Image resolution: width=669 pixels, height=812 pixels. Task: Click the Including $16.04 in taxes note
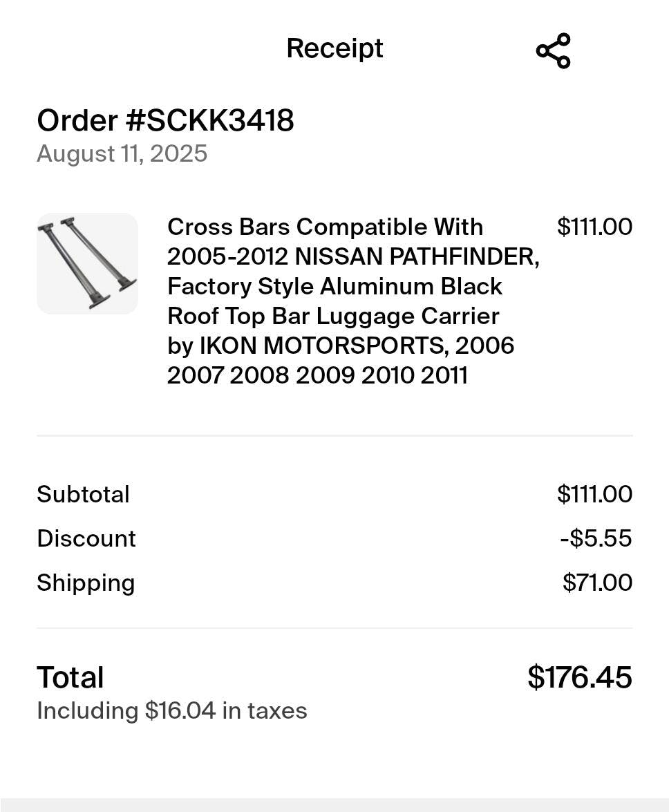click(171, 710)
